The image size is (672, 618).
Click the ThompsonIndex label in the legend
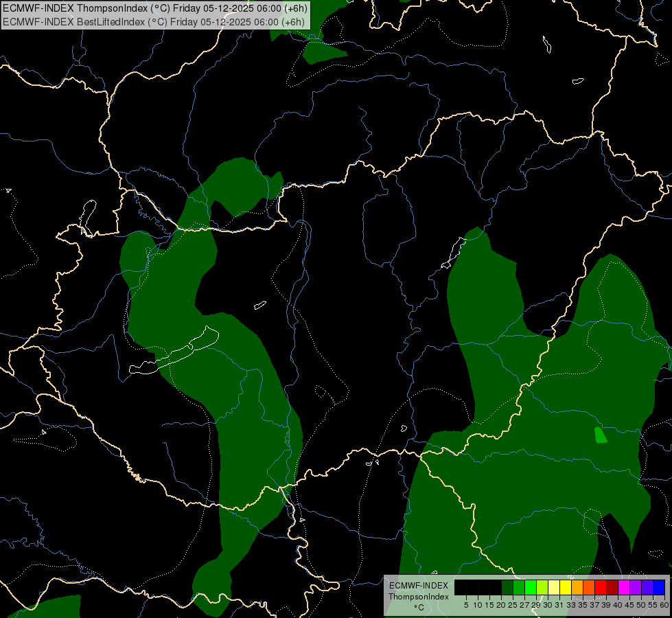click(419, 597)
